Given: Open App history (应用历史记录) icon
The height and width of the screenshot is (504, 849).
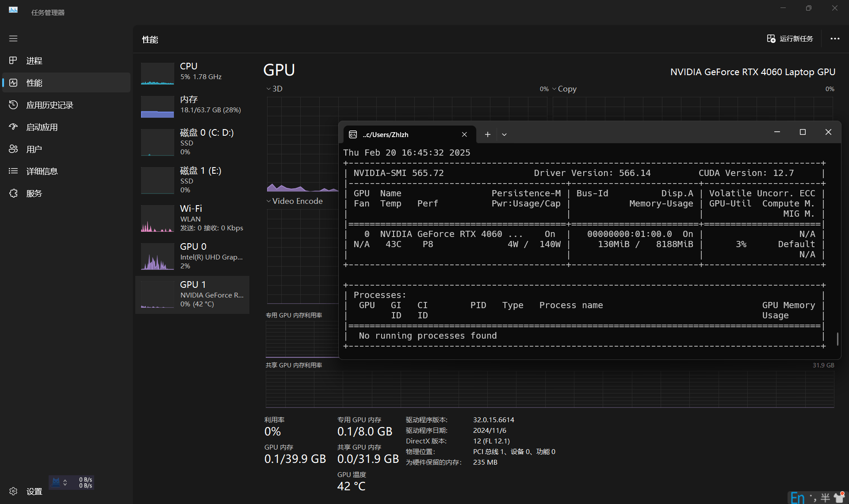Looking at the screenshot, I should point(13,105).
